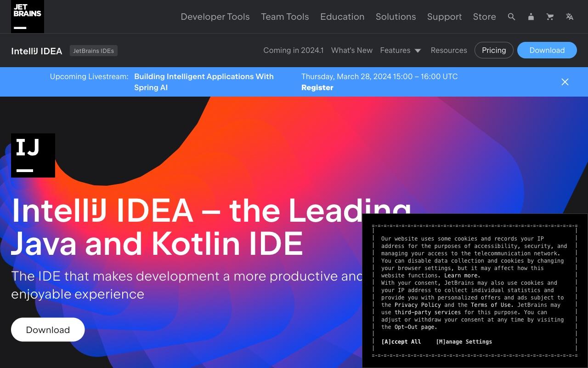Open the account profile icon

tap(531, 17)
